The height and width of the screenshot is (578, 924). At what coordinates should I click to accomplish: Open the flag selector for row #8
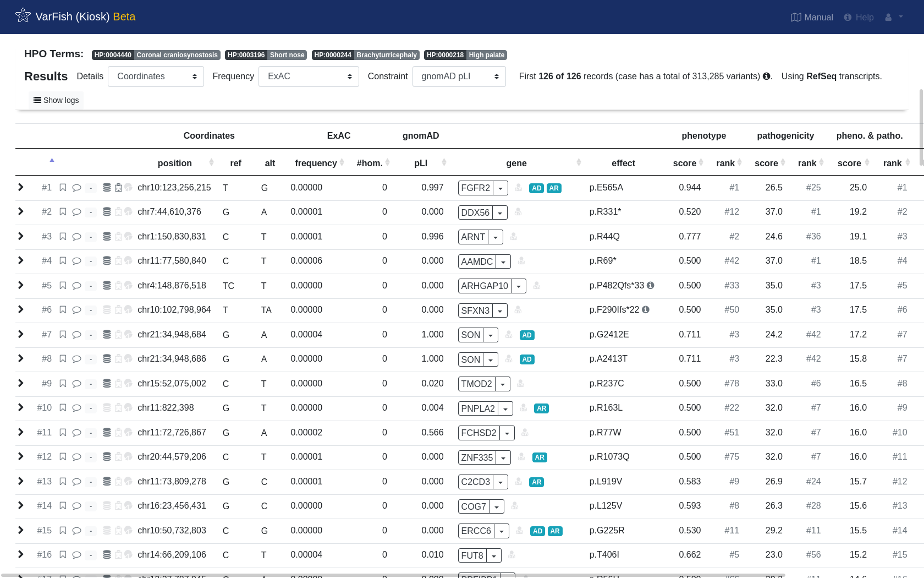point(91,359)
